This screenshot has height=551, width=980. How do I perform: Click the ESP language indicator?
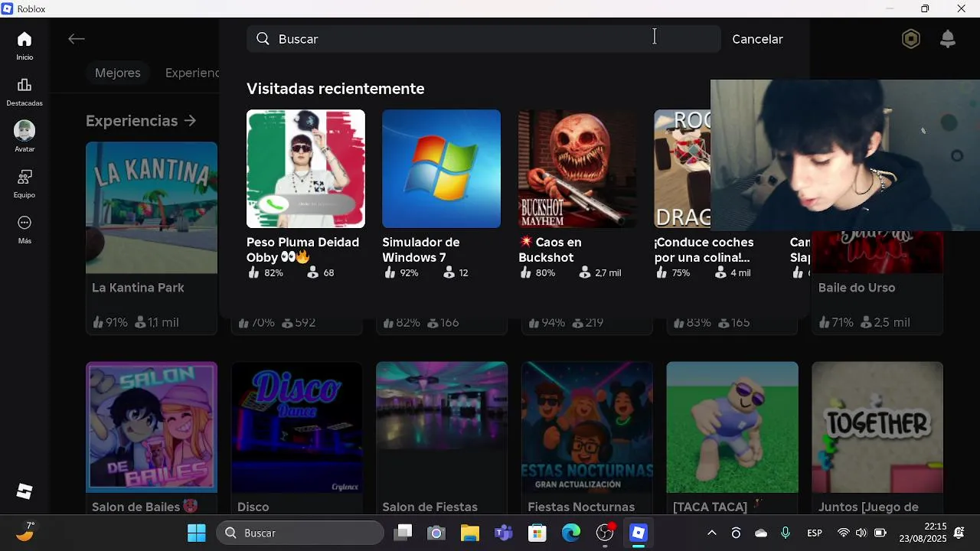point(815,533)
